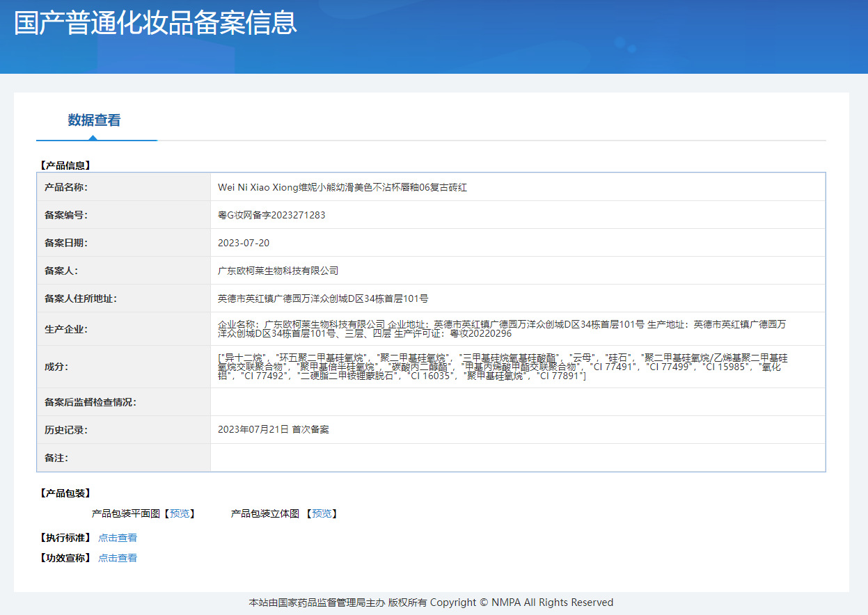This screenshot has height=615, width=868.
Task: Click the NMPA copyright footer text
Action: pos(432,602)
